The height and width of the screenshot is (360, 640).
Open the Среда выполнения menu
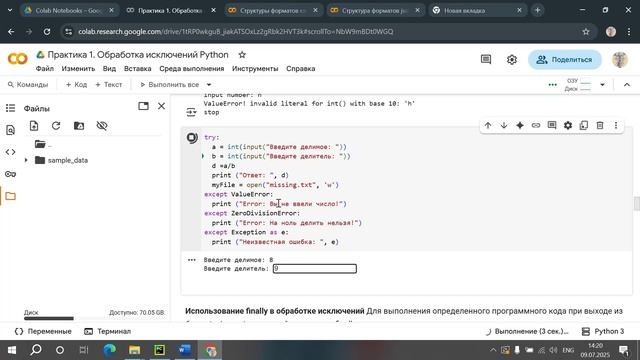pos(191,69)
